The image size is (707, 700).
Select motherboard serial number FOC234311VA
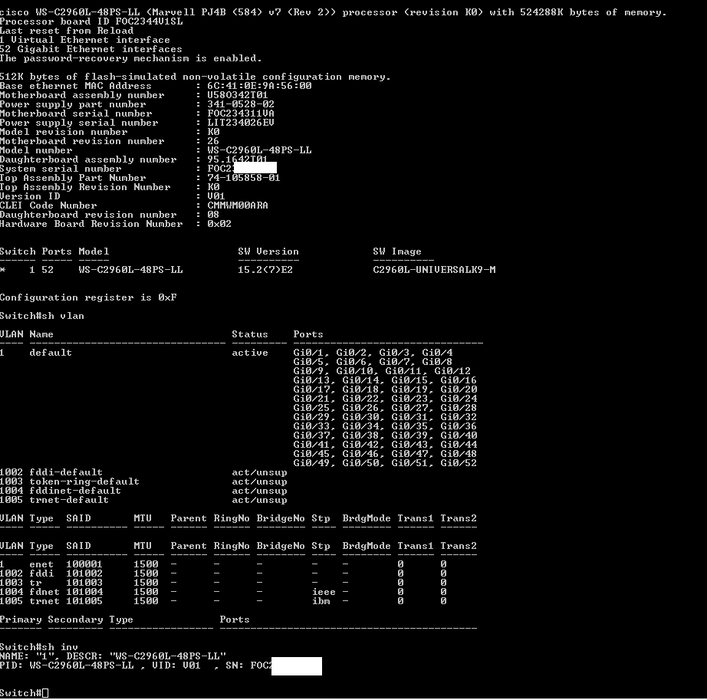(x=240, y=114)
